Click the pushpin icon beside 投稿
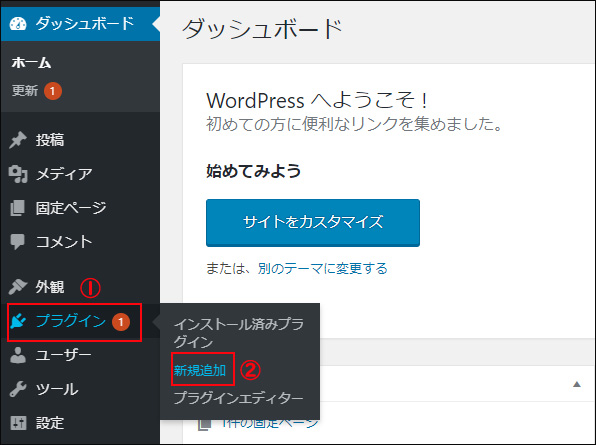 point(17,140)
